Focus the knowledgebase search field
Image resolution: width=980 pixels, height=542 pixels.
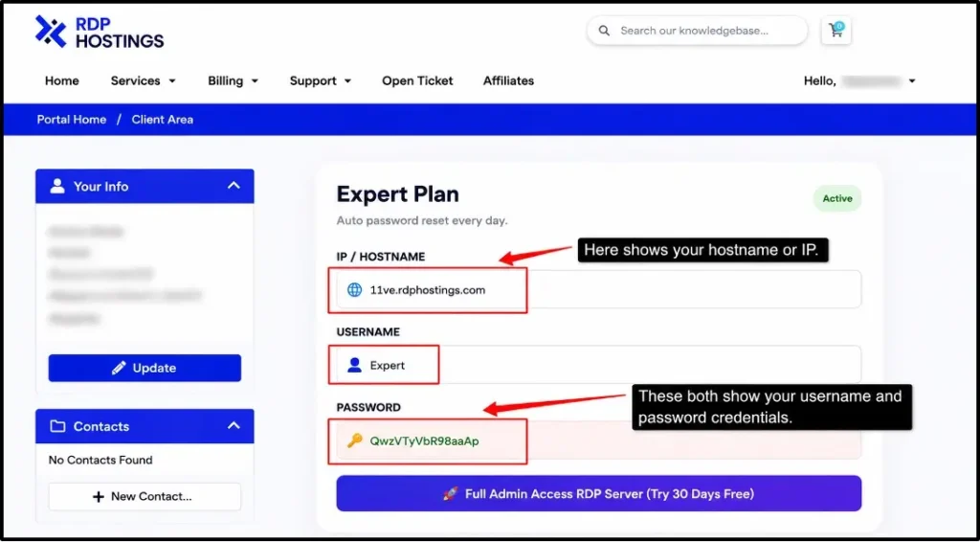tap(697, 31)
